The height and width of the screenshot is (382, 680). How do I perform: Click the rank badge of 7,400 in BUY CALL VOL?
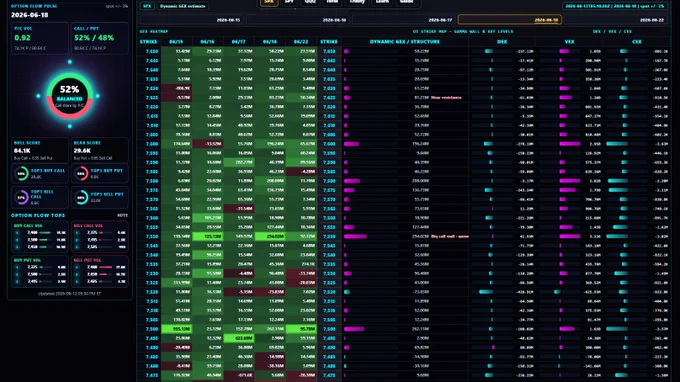17,232
